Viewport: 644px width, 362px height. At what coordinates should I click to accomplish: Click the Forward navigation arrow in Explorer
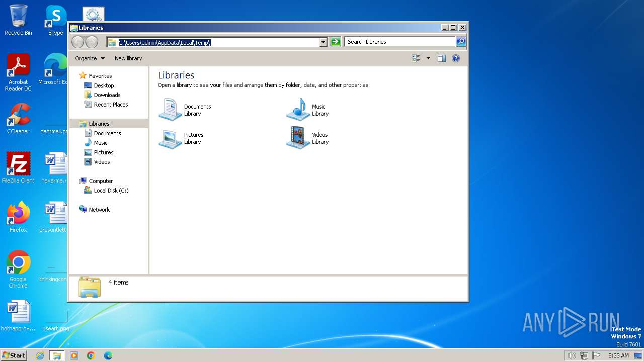pyautogui.click(x=92, y=42)
